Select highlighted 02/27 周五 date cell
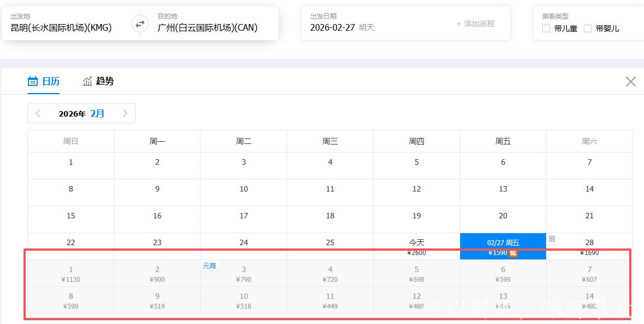644x324 pixels. (503, 246)
